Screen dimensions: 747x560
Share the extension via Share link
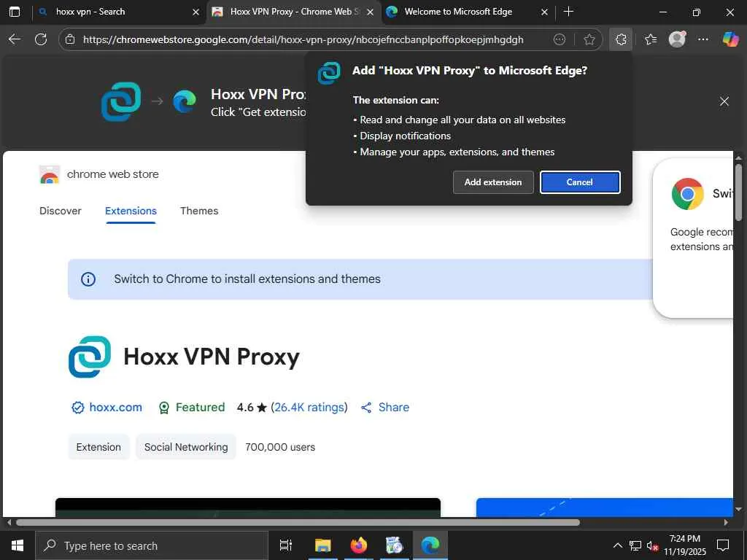point(385,408)
